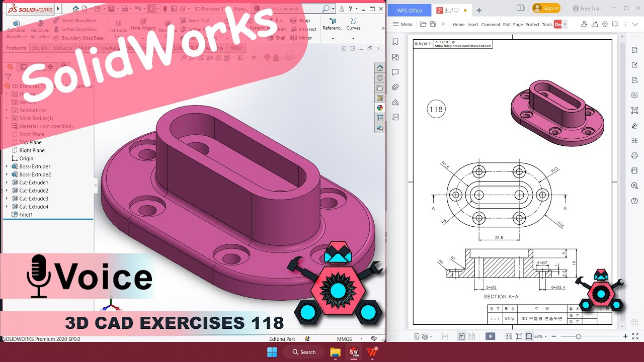Open FeatureManager design tree tab
The height and width of the screenshot is (362, 644).
coord(10,66)
